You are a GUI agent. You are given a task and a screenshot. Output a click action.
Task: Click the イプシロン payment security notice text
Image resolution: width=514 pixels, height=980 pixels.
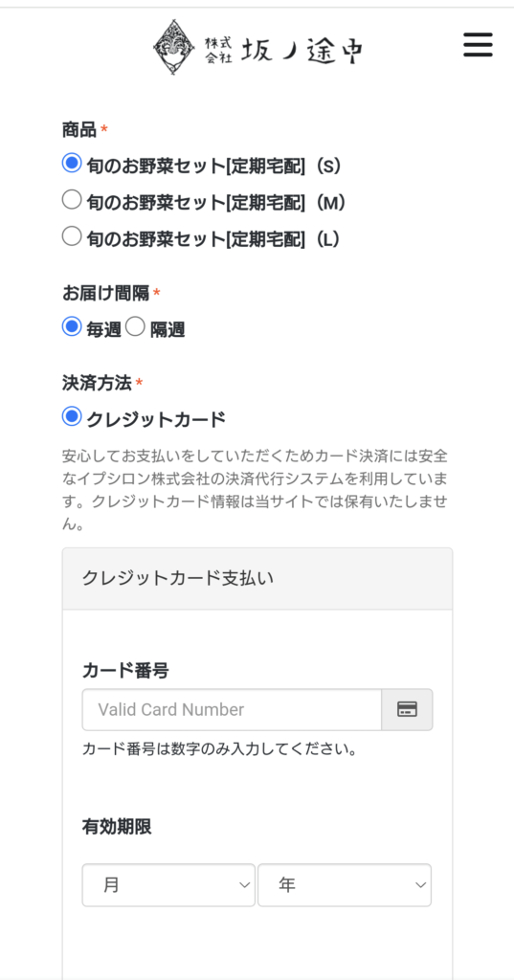pyautogui.click(x=256, y=490)
